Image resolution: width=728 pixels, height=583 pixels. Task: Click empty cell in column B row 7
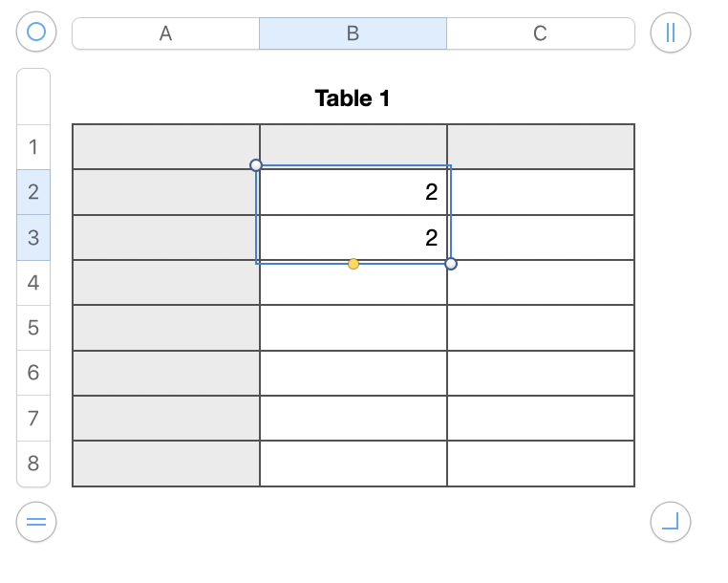(x=353, y=418)
